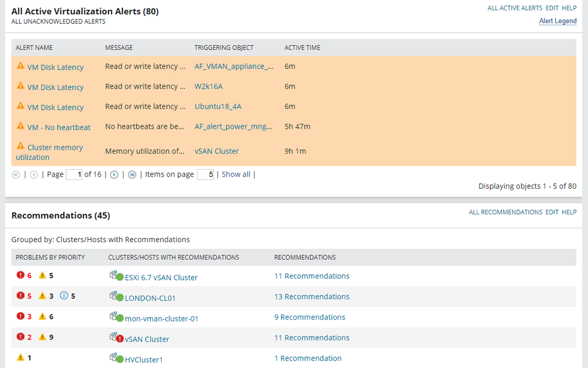The image size is (588, 368).
Task: Click info priority icon in LONDON-CL01 row
Action: pyautogui.click(x=64, y=296)
